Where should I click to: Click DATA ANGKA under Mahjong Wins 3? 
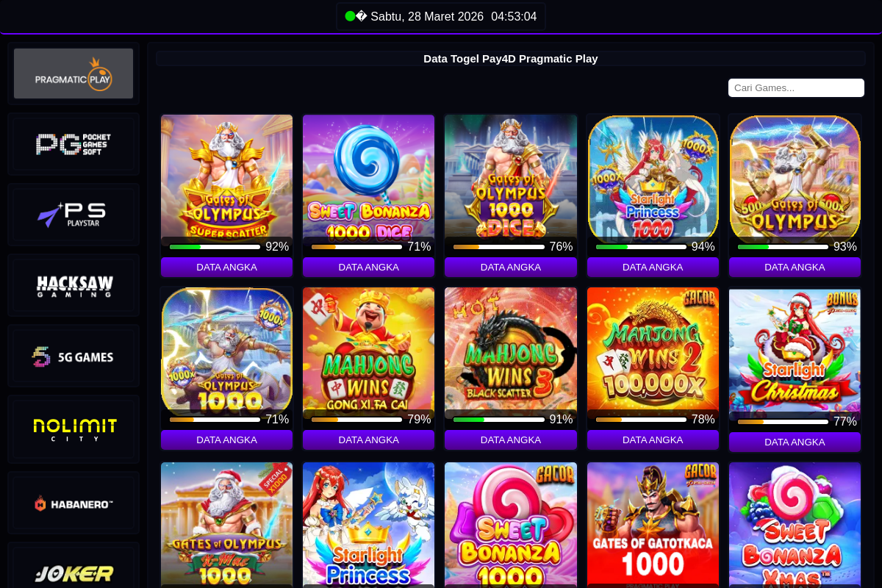pyautogui.click(x=511, y=440)
